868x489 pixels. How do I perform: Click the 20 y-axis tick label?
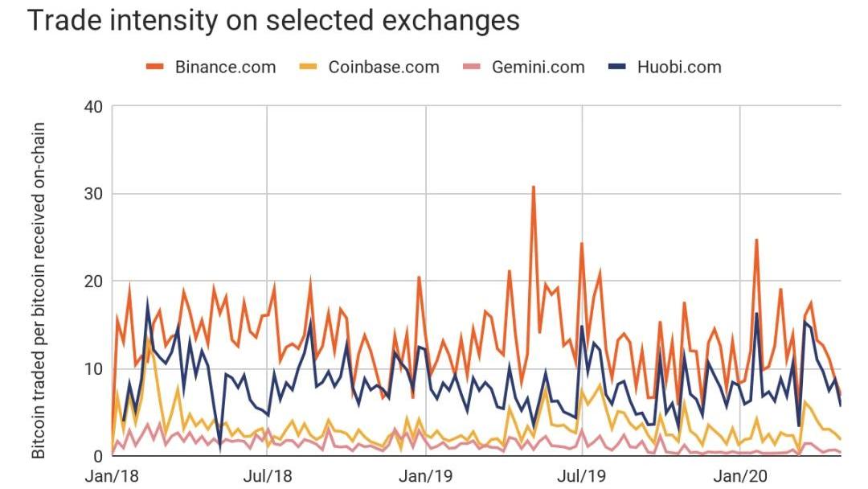coord(93,281)
